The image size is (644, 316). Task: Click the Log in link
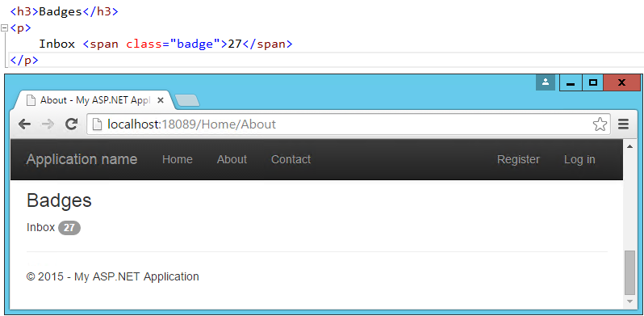click(579, 159)
